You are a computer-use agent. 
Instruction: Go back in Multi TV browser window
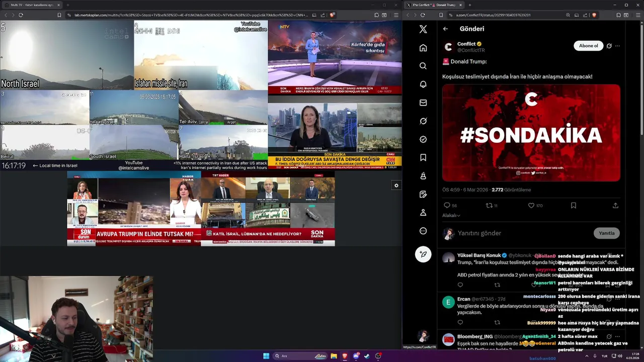[x=6, y=15]
